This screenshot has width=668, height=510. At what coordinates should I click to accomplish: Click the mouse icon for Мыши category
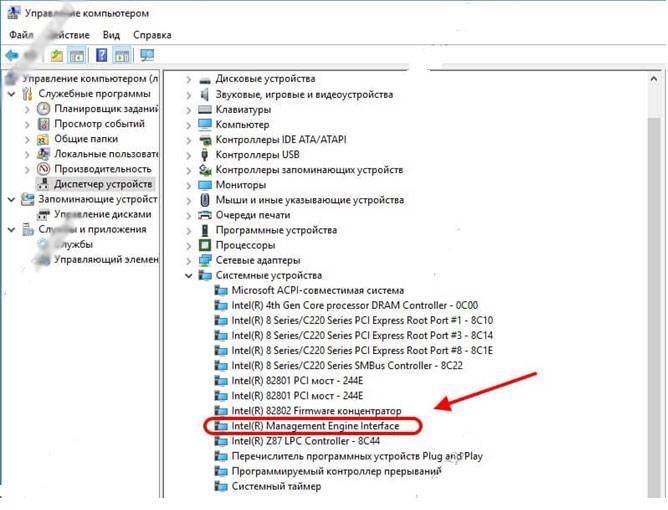pos(205,200)
